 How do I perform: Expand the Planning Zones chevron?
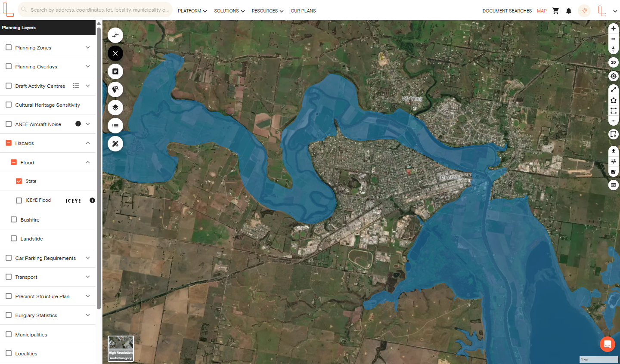point(88,47)
